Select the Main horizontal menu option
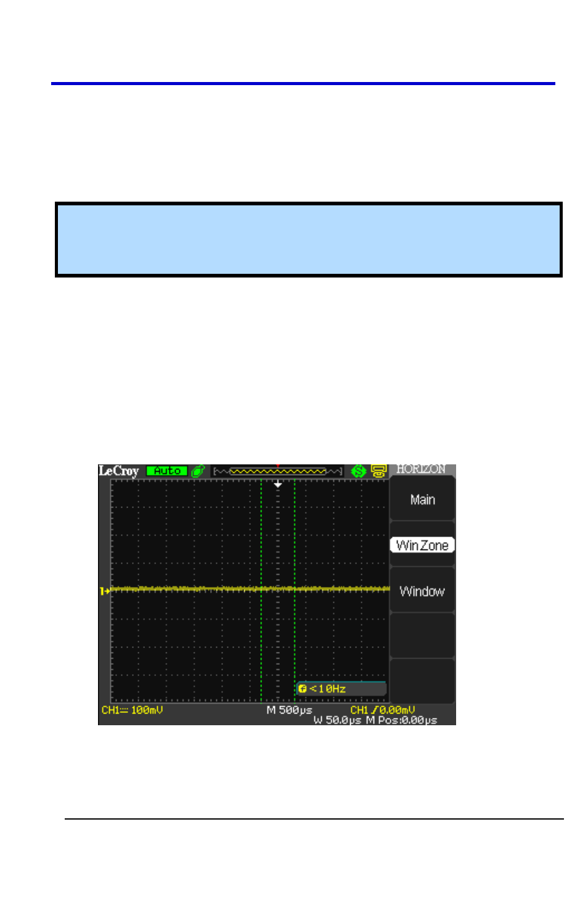Image resolution: width=588 pixels, height=909 pixels. click(x=422, y=500)
